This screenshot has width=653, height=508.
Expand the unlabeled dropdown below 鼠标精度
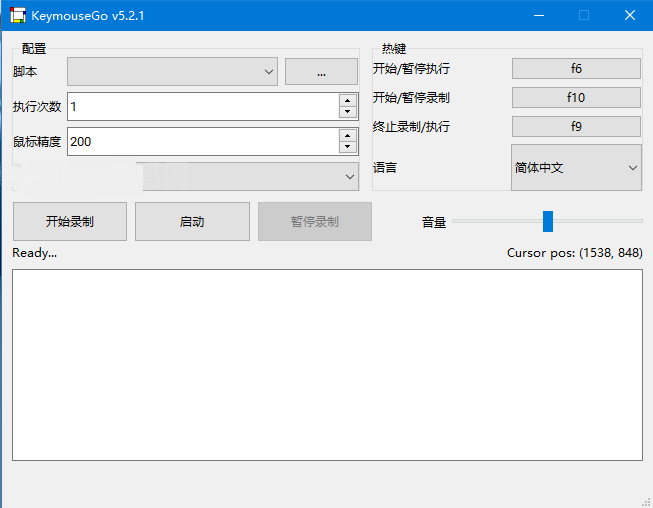[250, 176]
